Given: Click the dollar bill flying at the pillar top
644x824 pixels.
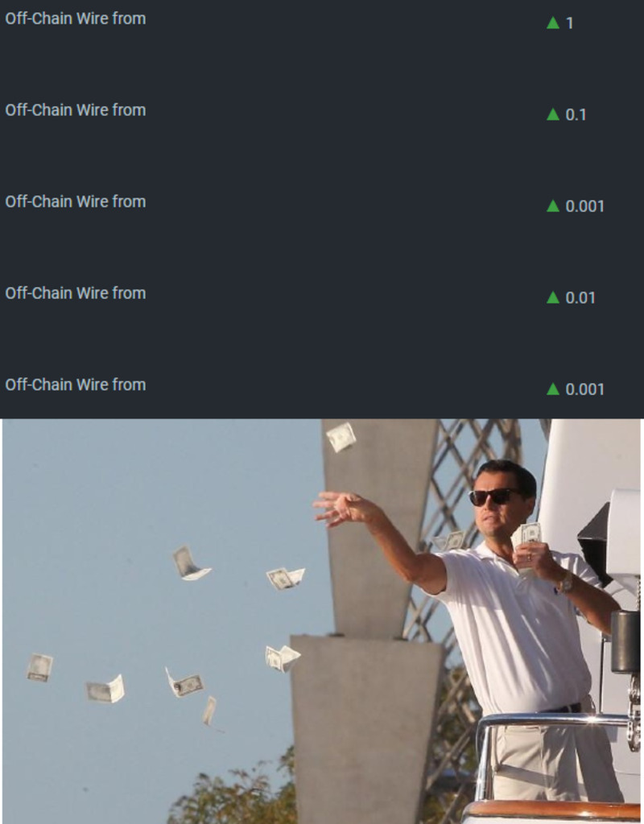Looking at the screenshot, I should (341, 437).
